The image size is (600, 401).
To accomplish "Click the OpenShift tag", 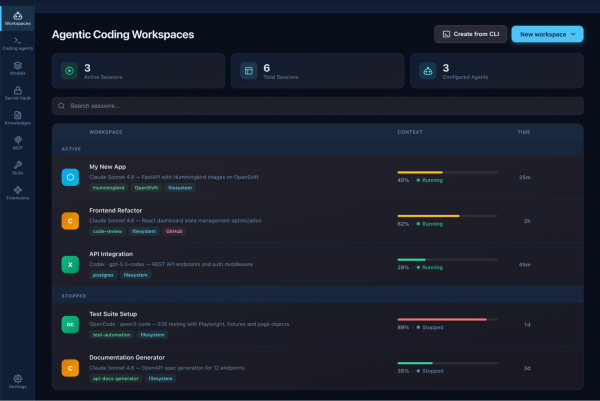I will (146, 188).
